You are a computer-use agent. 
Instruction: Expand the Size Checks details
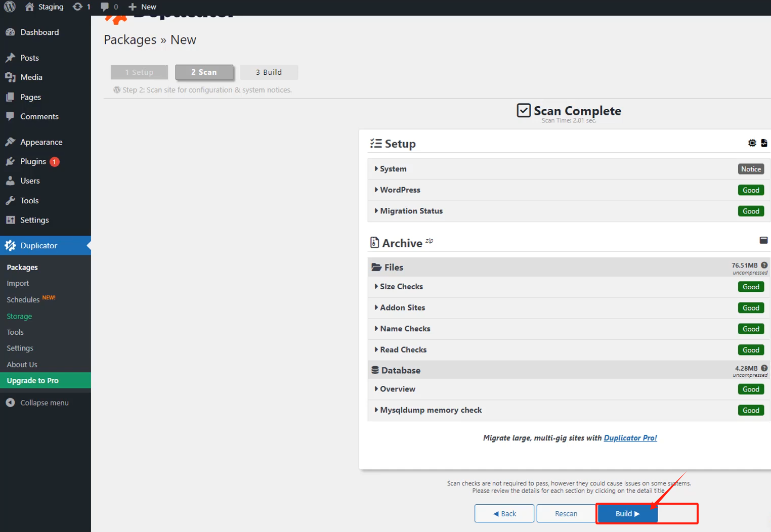pyautogui.click(x=401, y=286)
